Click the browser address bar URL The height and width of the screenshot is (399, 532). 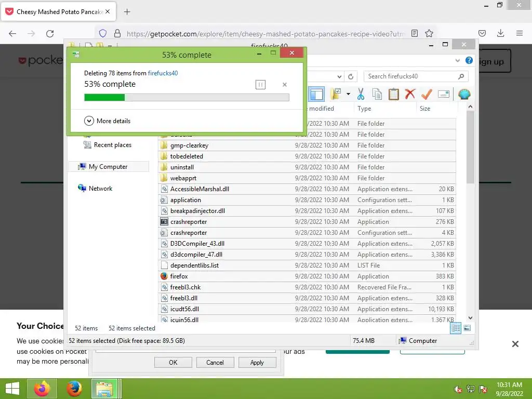[265, 34]
